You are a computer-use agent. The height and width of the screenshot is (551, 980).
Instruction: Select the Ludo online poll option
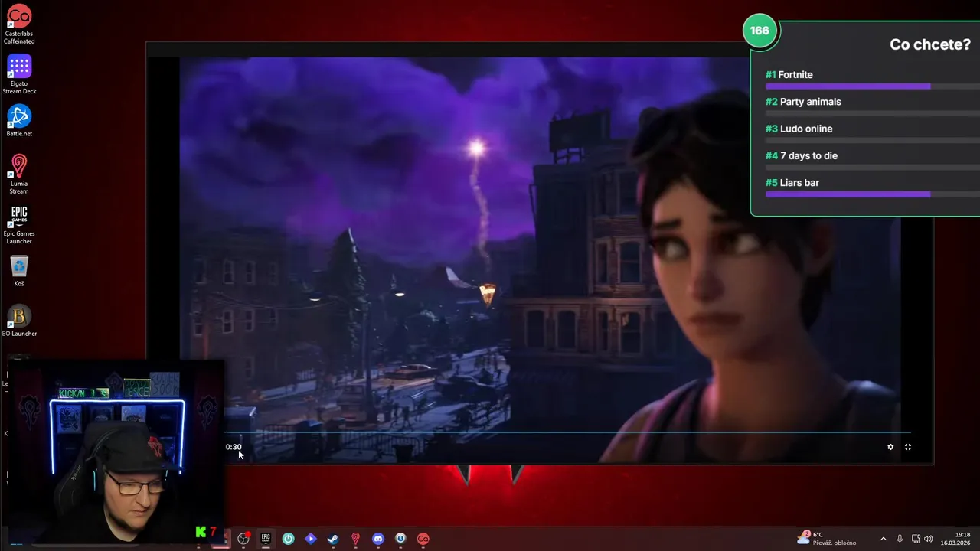tap(799, 129)
